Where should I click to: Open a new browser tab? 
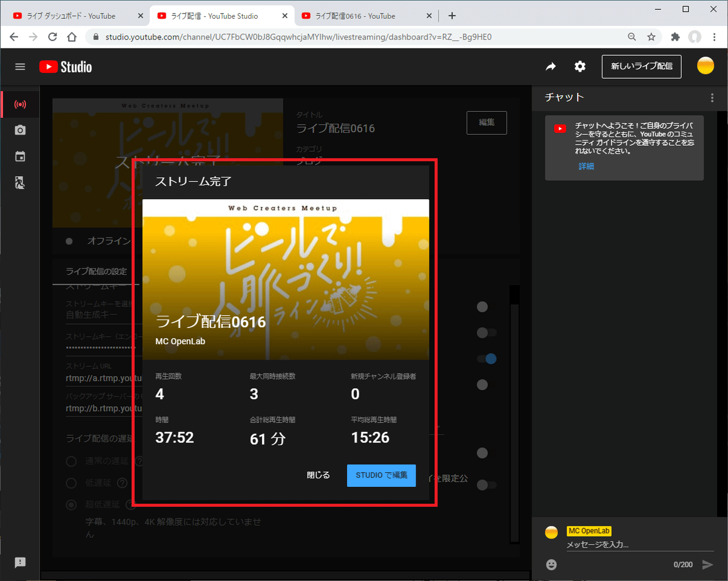point(451,16)
